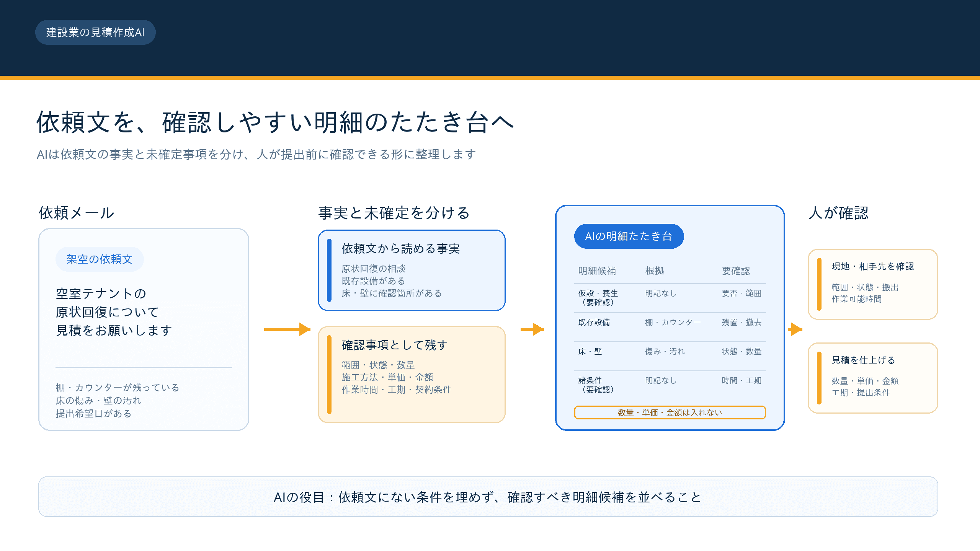The image size is (980, 551).
Task: Click the 根拠 column header
Action: tap(655, 271)
